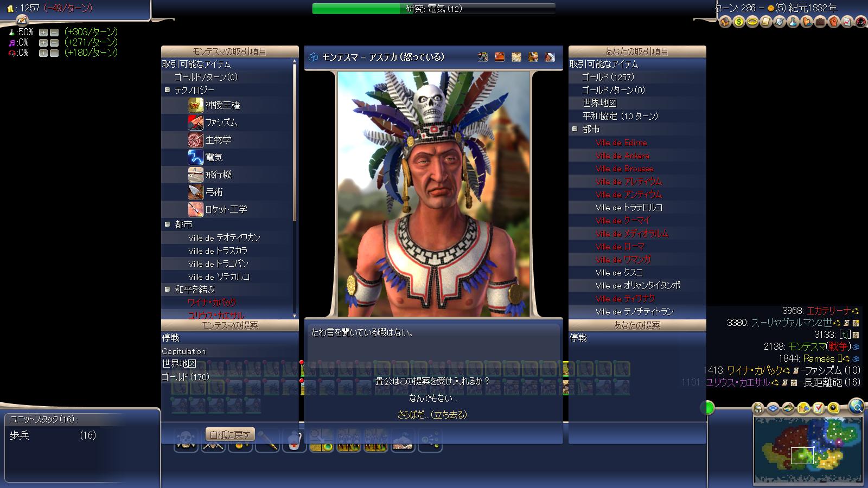The image size is (868, 488).
Task: Open the Religion Advisor praying hands icon
Action: (x=807, y=22)
